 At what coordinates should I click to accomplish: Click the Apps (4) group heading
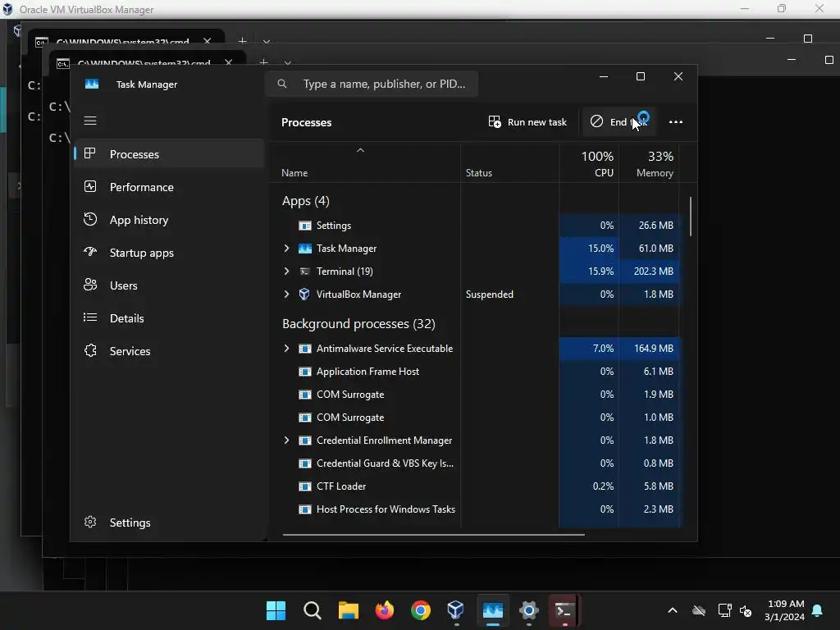306,201
